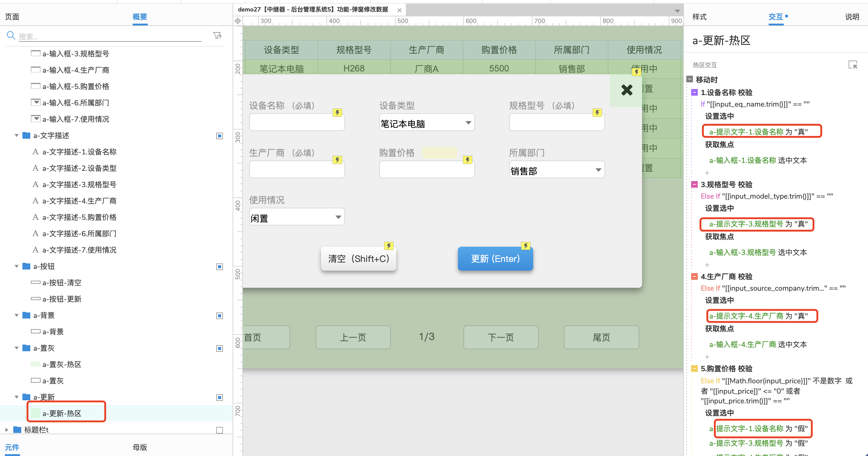The width and height of the screenshot is (868, 456).
Task: Add action under 3.规格型号 校验 plus icon
Action: [x=707, y=265]
